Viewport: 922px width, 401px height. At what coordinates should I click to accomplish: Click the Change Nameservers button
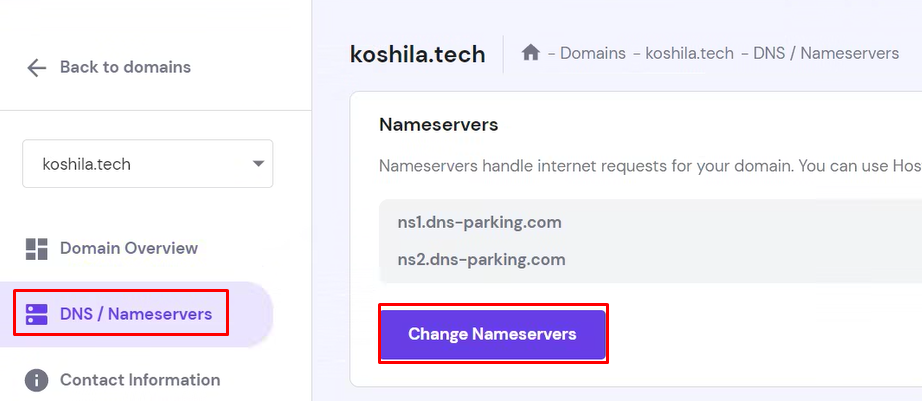pyautogui.click(x=493, y=334)
